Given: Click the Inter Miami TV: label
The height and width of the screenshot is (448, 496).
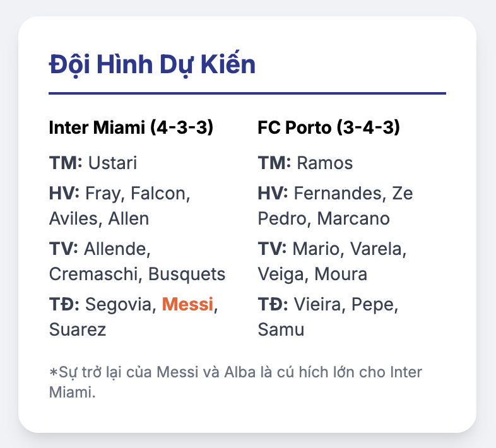Looking at the screenshot, I should click(63, 249).
